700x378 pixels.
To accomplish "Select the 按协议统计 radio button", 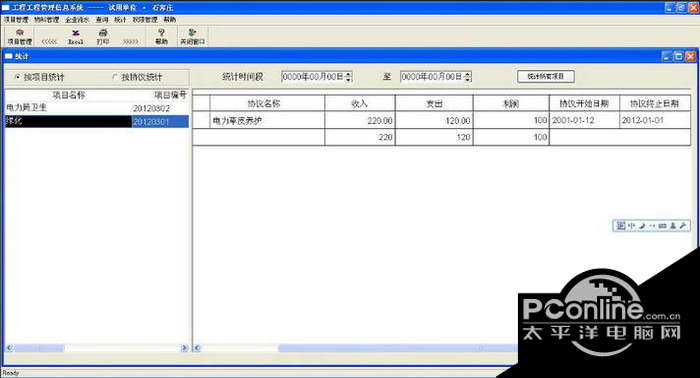I will pyautogui.click(x=137, y=77).
